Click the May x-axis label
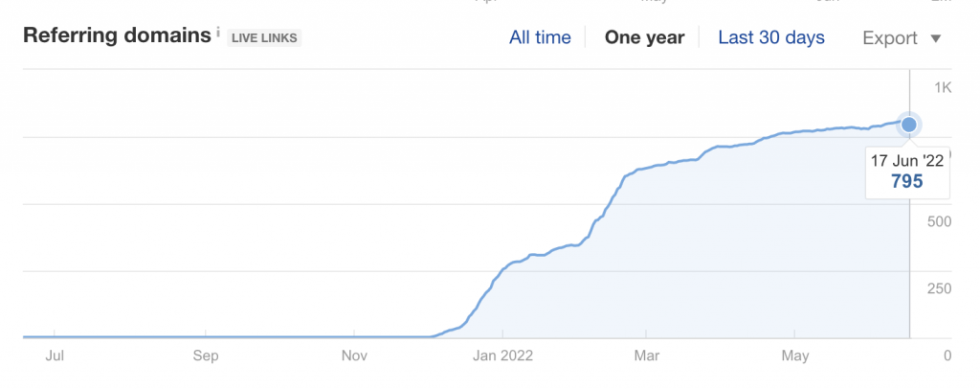Screen dimensions: 980x390 coord(795,356)
